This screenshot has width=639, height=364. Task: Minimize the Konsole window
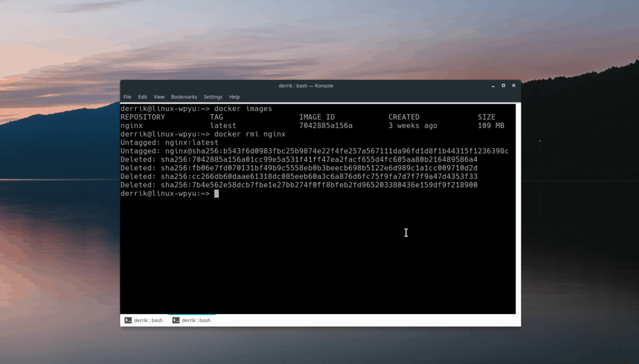click(493, 86)
